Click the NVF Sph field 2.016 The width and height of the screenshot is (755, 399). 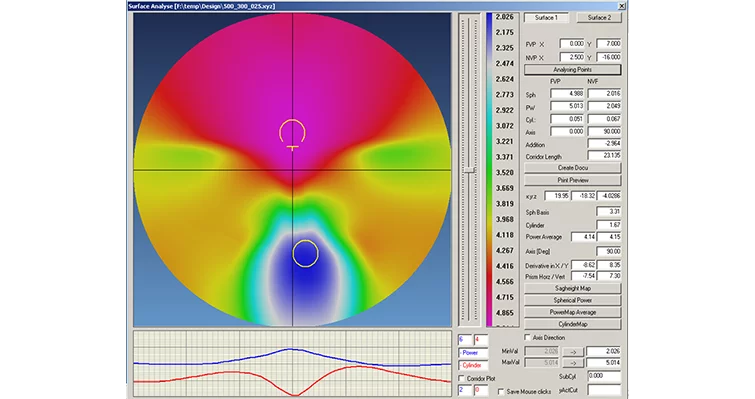(604, 94)
